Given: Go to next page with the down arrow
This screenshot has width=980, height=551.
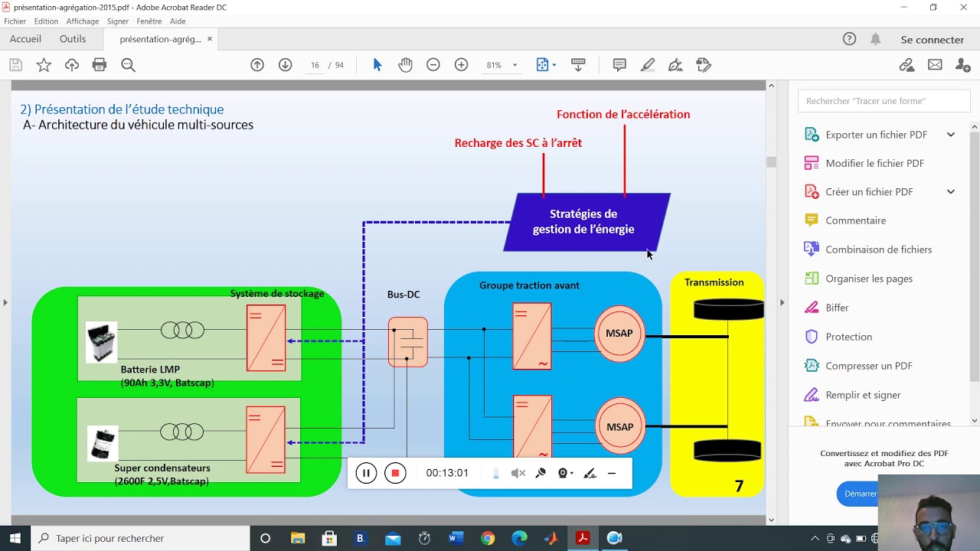Looking at the screenshot, I should [285, 65].
